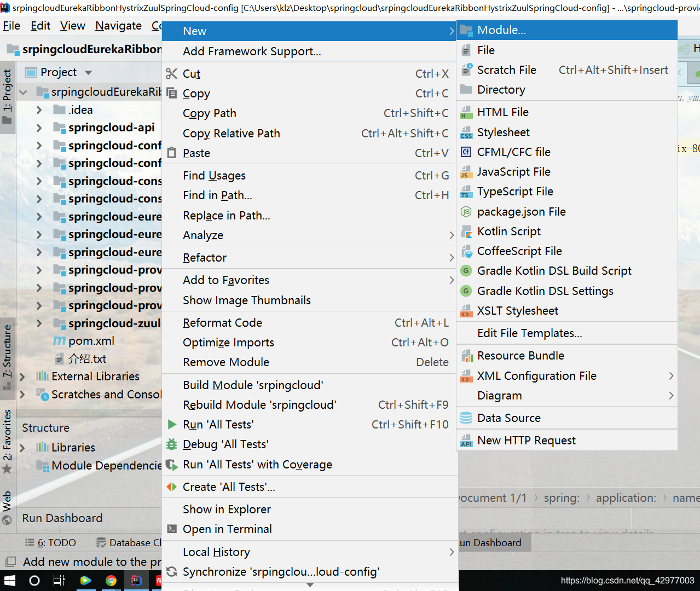This screenshot has height=591, width=700.
Task: Open the Navigate menu
Action: pyautogui.click(x=118, y=26)
